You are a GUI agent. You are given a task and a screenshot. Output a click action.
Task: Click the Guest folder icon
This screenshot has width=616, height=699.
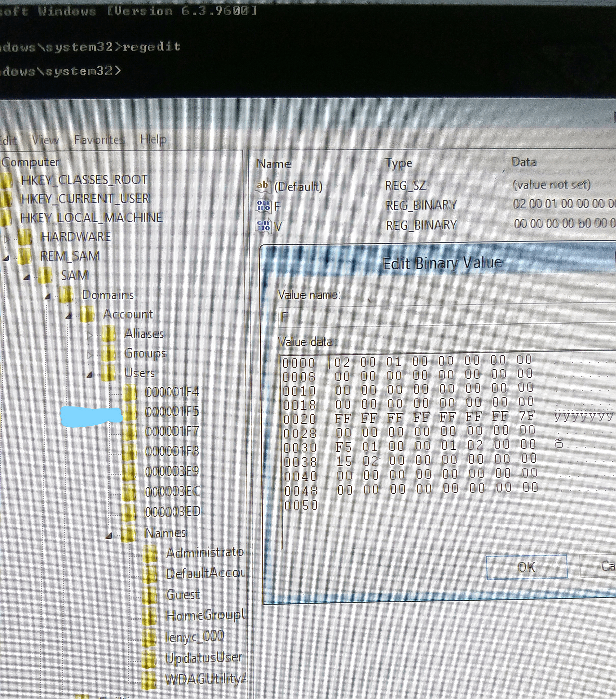150,596
